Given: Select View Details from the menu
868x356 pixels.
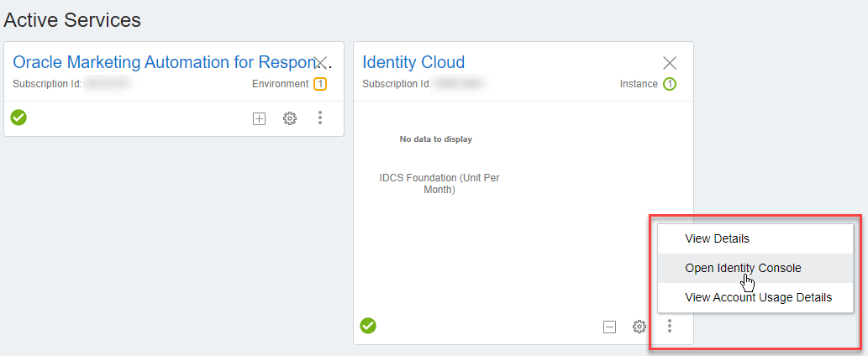Looking at the screenshot, I should tap(717, 238).
